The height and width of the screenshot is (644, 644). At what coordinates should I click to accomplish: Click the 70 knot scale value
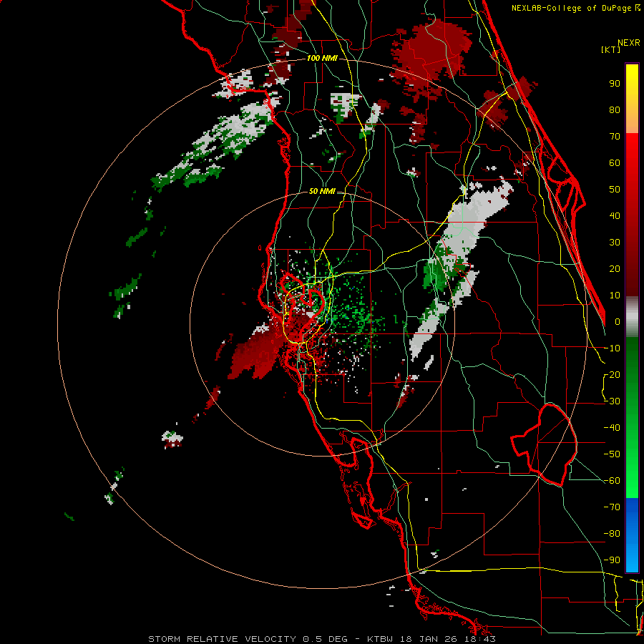click(615, 137)
